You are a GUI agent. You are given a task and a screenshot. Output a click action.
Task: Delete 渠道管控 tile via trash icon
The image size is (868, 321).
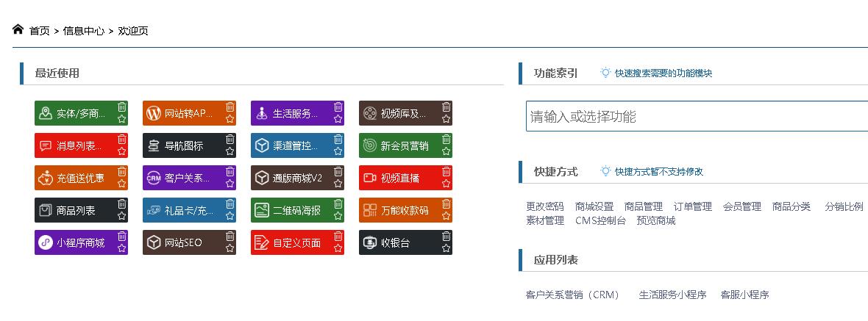coord(338,139)
